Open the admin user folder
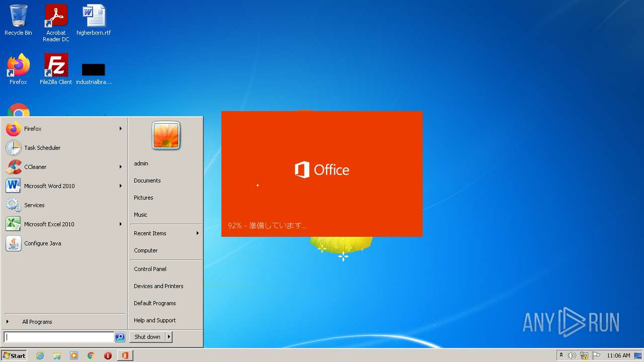This screenshot has width=644, height=362. 141,163
